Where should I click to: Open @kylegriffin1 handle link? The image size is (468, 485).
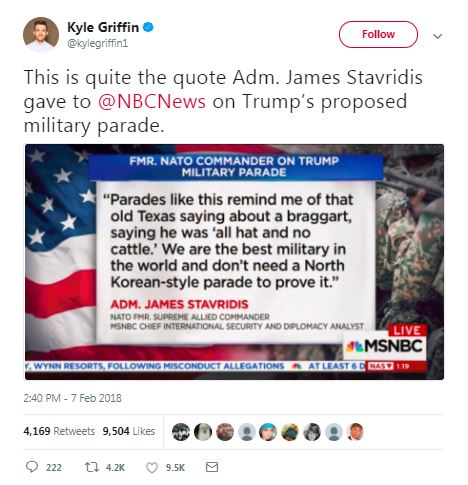[98, 43]
